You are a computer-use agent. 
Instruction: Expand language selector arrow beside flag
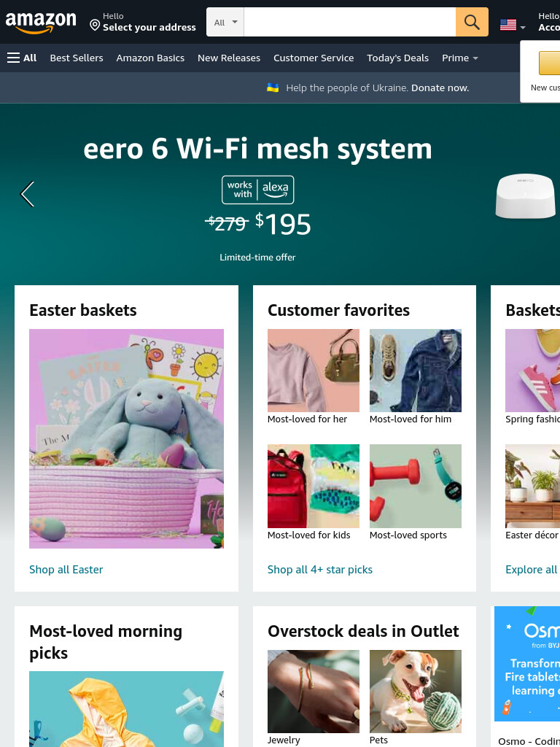(x=523, y=27)
